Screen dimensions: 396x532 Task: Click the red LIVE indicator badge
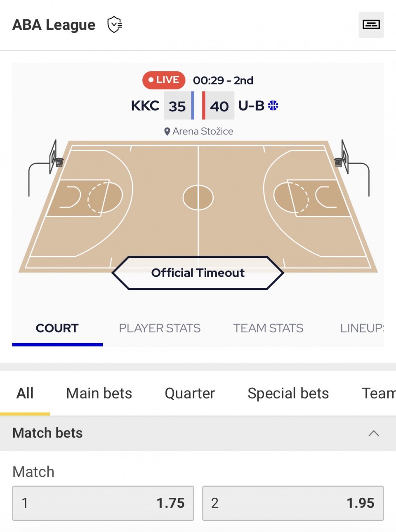point(164,80)
